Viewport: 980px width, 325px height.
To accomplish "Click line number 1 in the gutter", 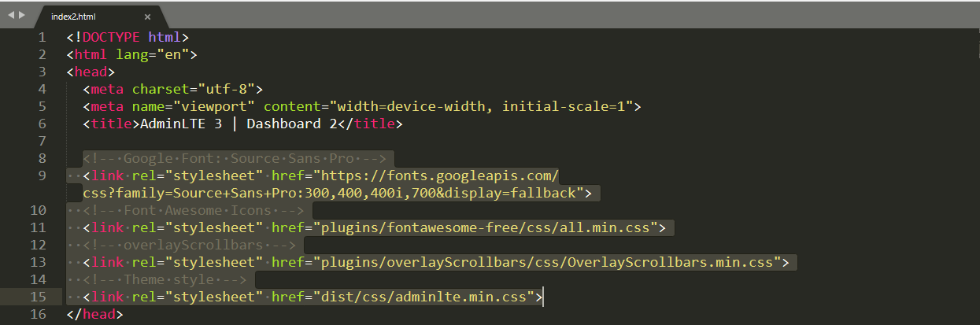I will (42, 37).
